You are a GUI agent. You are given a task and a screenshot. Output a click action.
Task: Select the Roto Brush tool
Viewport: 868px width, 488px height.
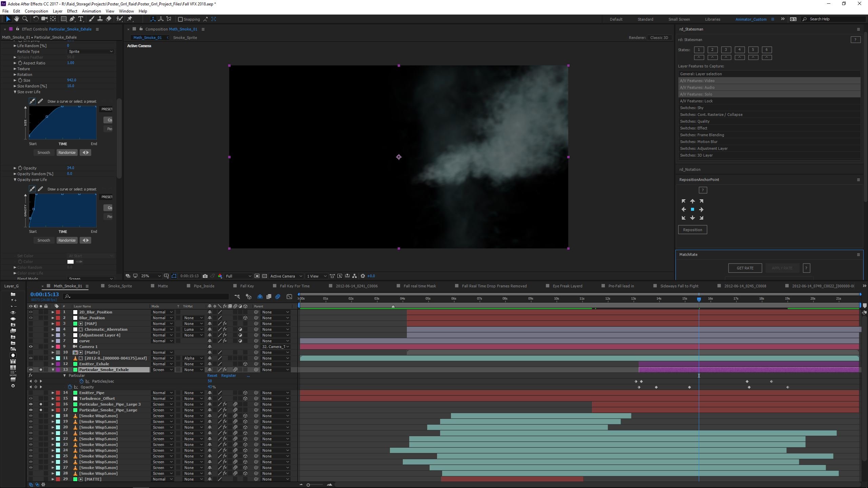pos(119,19)
